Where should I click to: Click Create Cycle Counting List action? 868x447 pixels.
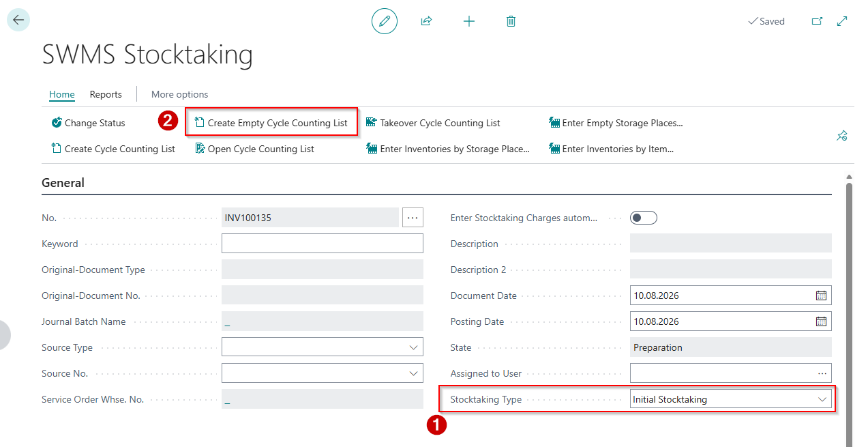click(x=113, y=149)
